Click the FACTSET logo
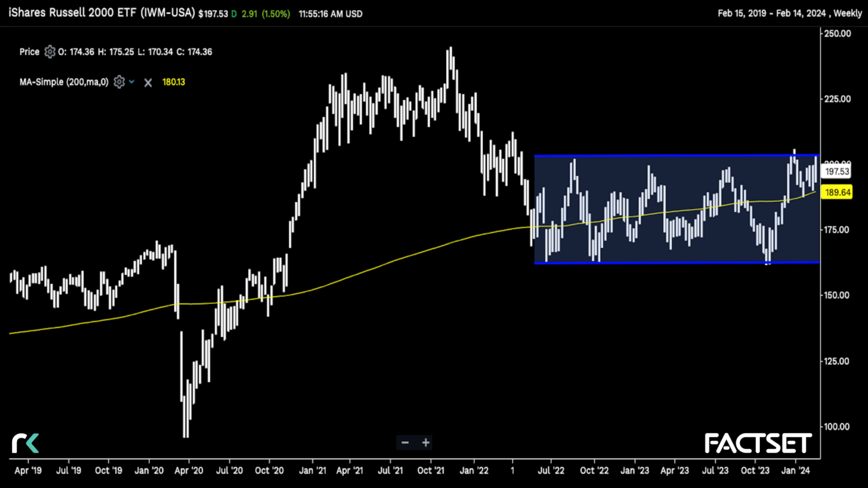 (x=758, y=443)
